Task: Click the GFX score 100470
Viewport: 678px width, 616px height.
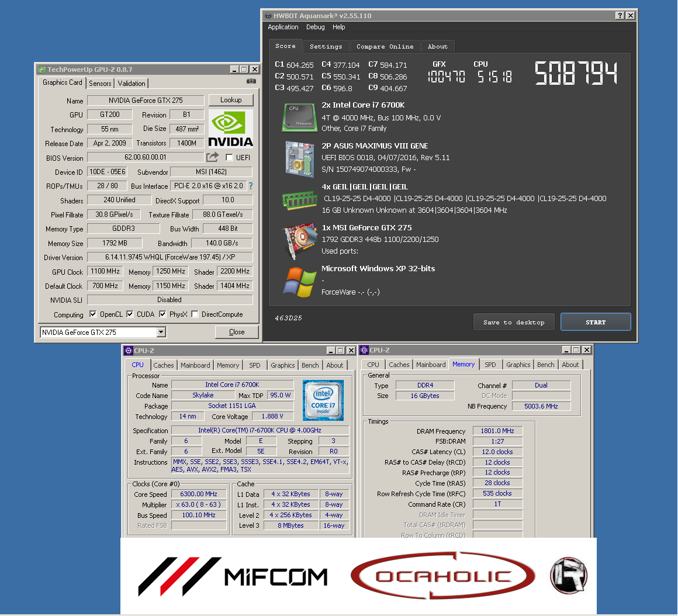Action: [x=446, y=77]
